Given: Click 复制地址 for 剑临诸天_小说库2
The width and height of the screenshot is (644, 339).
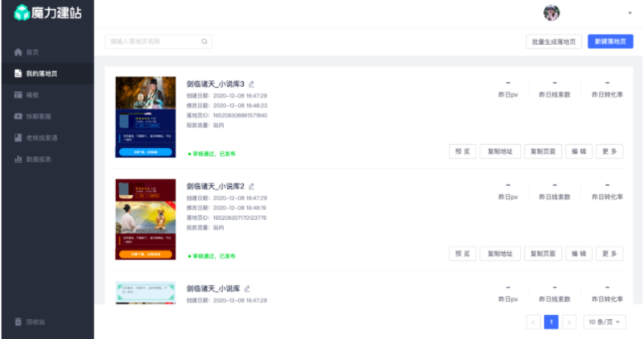Looking at the screenshot, I should 500,254.
